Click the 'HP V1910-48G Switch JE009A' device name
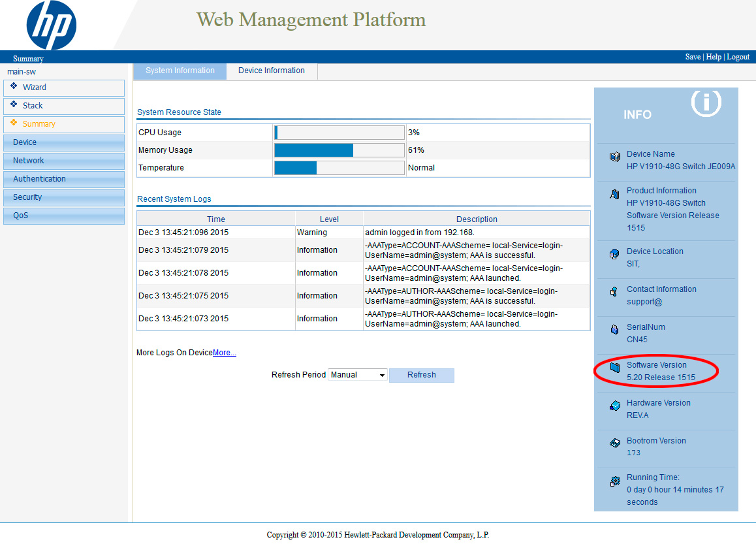The height and width of the screenshot is (546, 756). (681, 167)
